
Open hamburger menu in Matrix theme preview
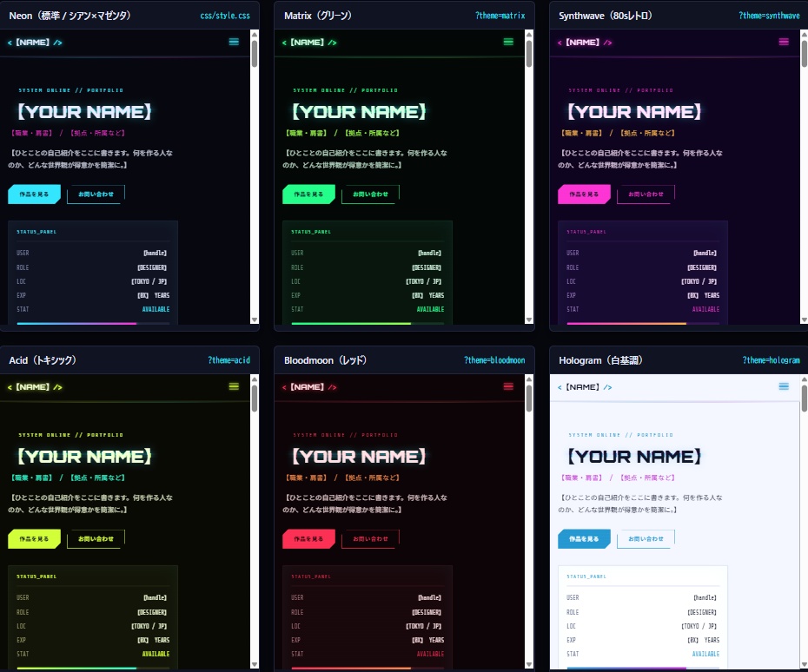click(x=508, y=42)
